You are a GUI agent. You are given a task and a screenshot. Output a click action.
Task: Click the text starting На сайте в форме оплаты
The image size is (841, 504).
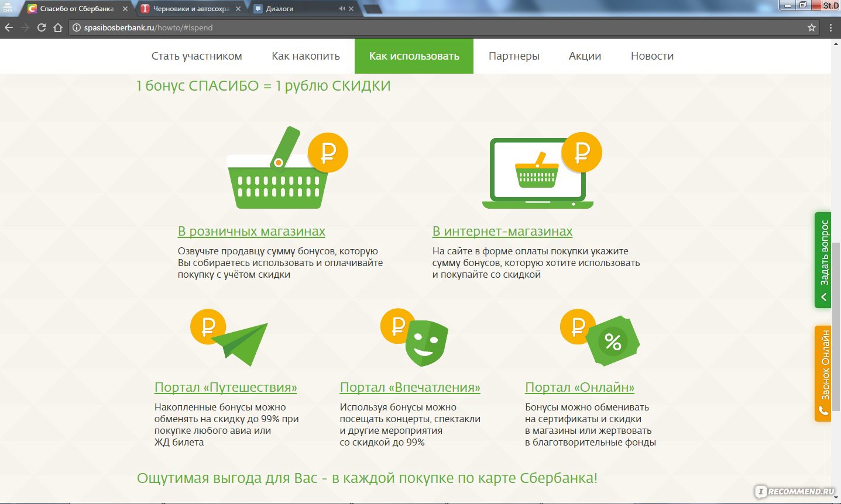536,263
